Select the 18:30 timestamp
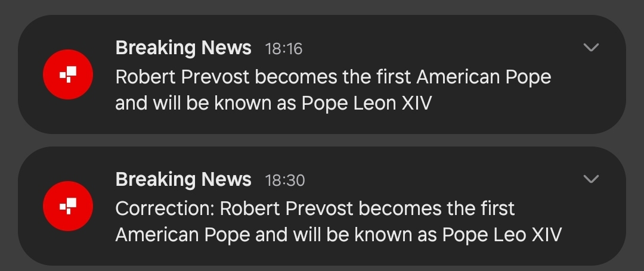This screenshot has width=644, height=271. [x=284, y=181]
